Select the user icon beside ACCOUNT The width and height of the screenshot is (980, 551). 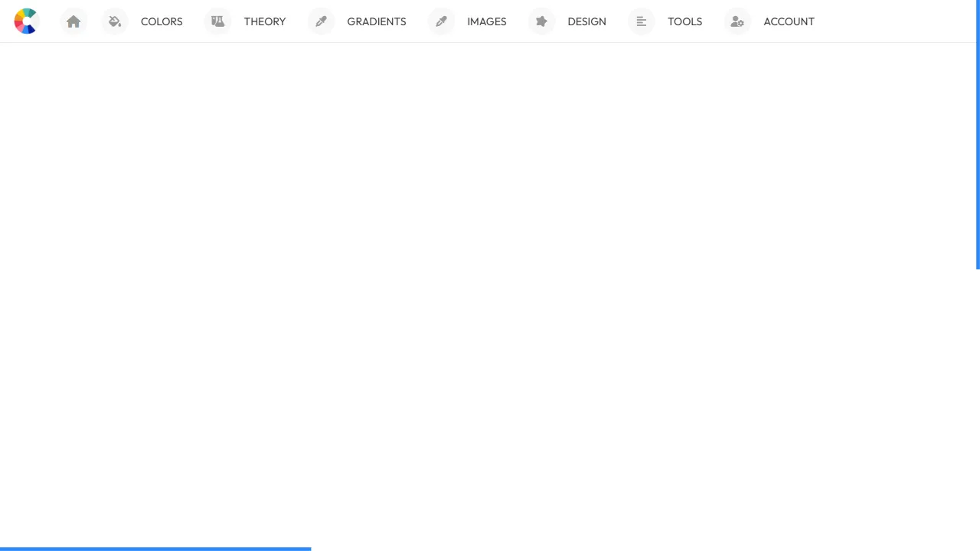tap(737, 21)
